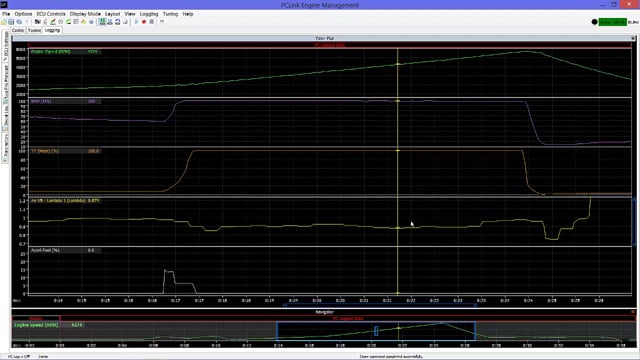Click the blue globe toolbar icon

pos(91,22)
